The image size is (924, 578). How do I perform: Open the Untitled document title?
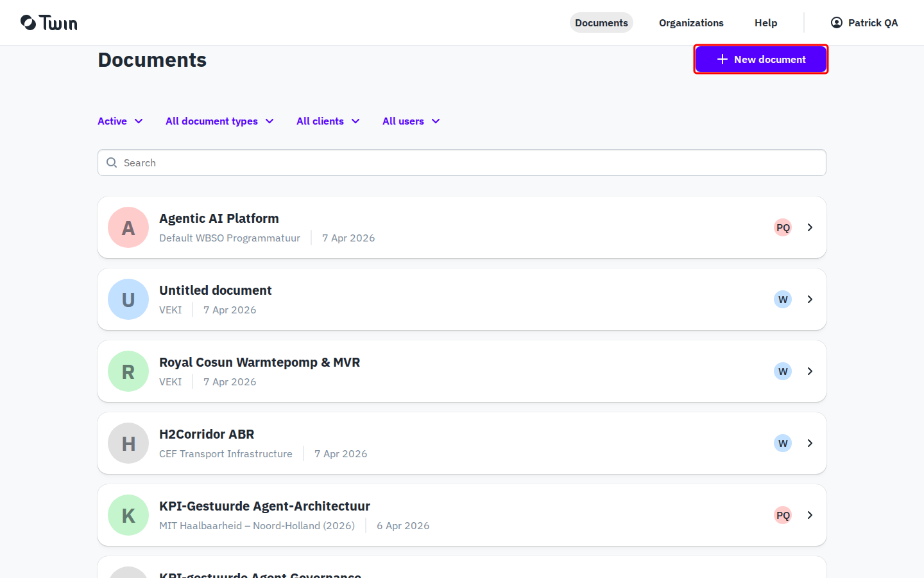(216, 290)
